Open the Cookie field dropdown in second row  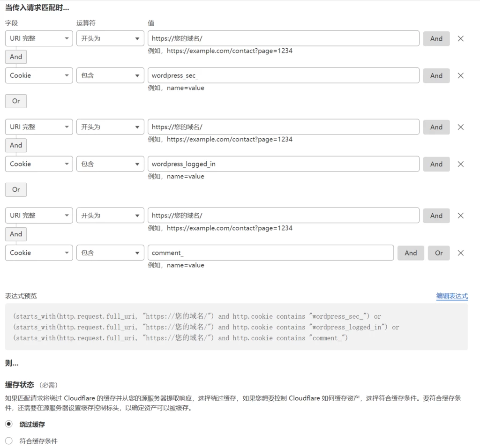point(38,75)
